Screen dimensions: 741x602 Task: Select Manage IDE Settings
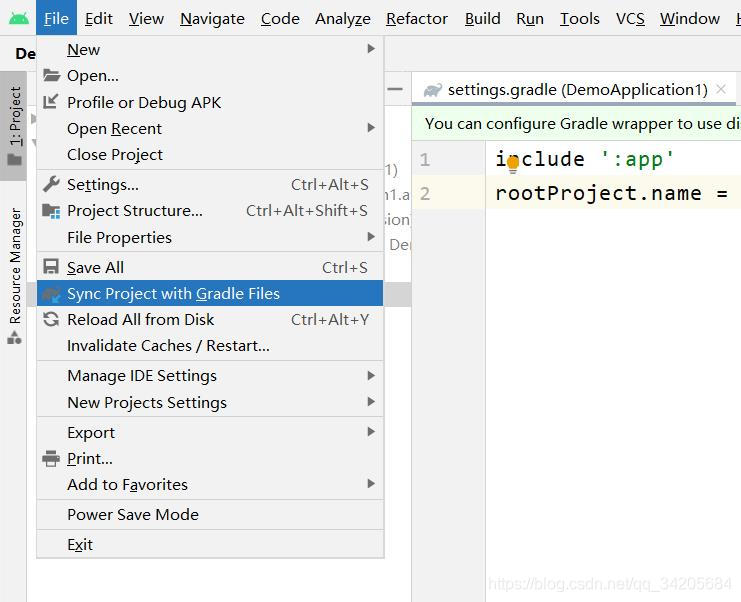coord(210,376)
